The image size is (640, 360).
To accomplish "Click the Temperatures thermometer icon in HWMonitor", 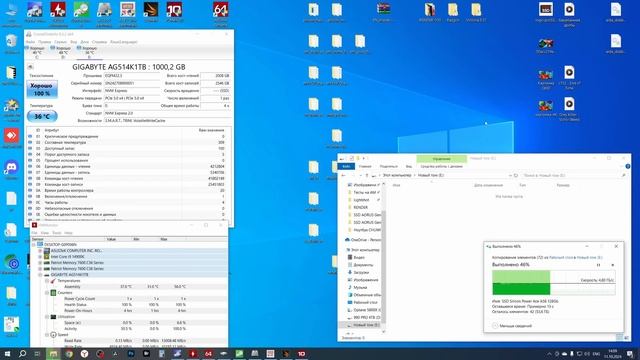I will point(53,281).
